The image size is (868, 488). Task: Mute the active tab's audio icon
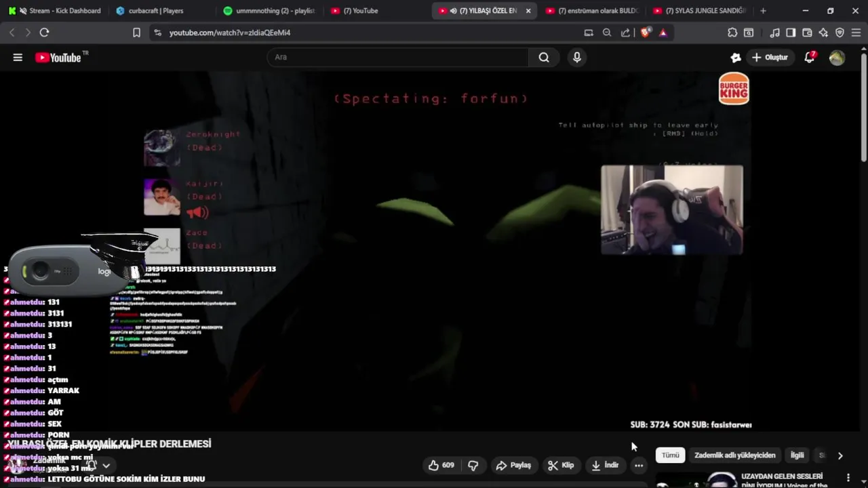tap(453, 11)
